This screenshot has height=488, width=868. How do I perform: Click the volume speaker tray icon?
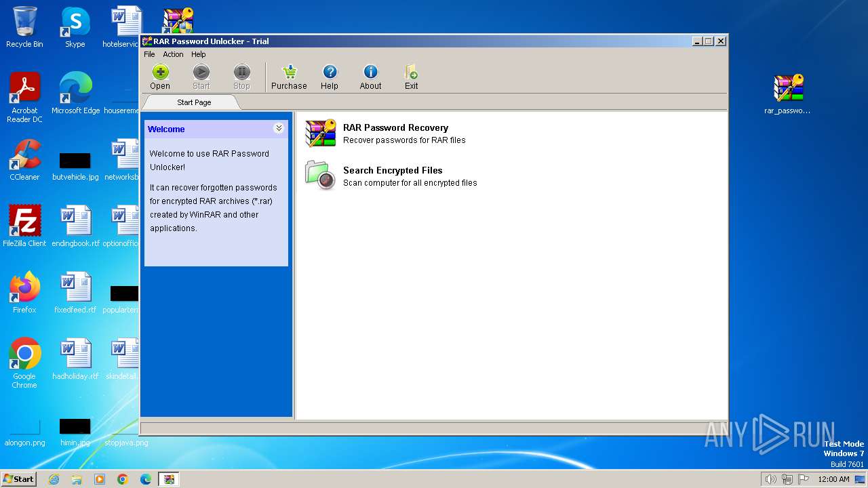coord(771,479)
